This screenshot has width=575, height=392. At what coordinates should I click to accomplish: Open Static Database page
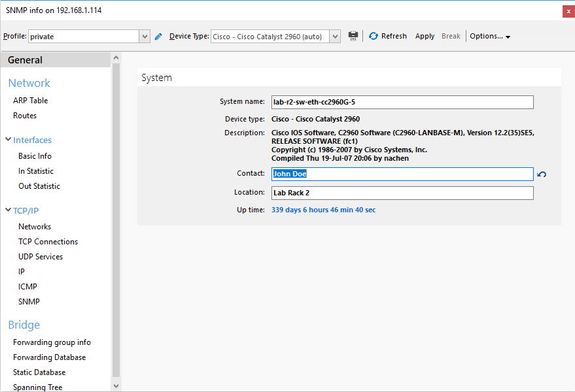[39, 372]
